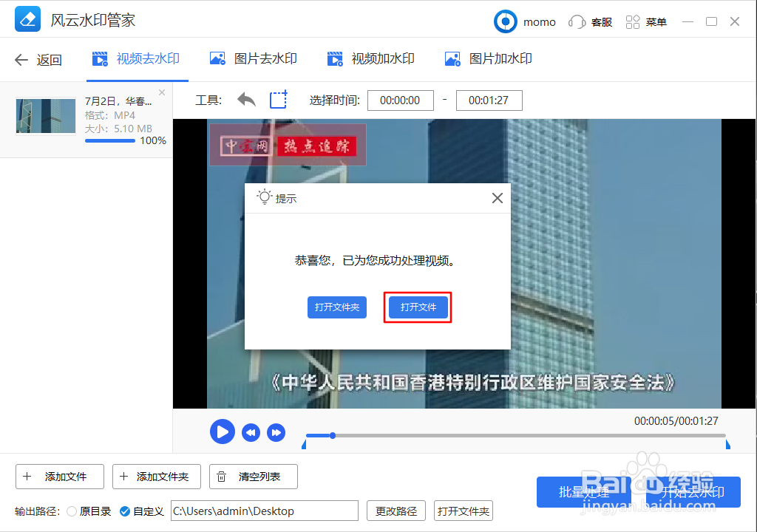Click the plus icon on 添加文件 button

pos(27,477)
